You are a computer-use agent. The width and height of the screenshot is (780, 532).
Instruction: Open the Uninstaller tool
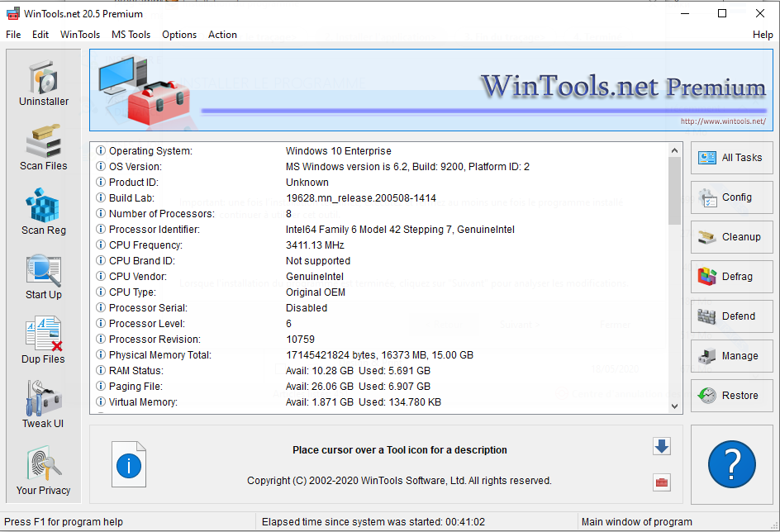[x=44, y=83]
